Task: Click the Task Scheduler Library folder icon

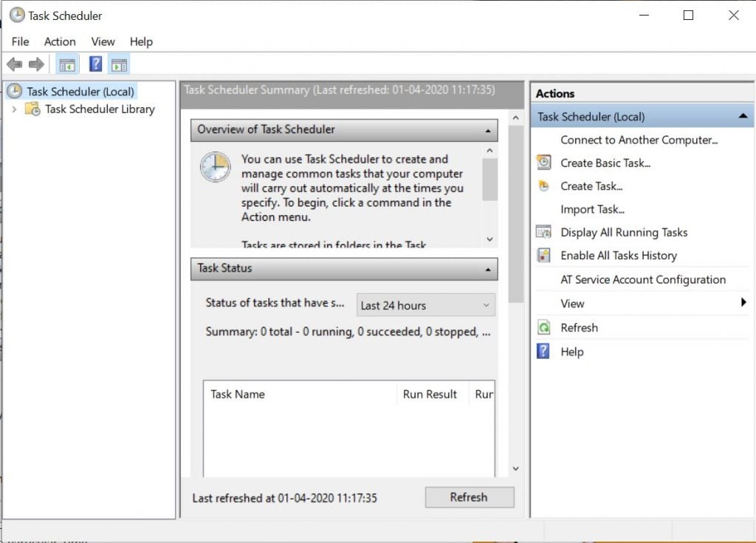Action: pos(32,109)
